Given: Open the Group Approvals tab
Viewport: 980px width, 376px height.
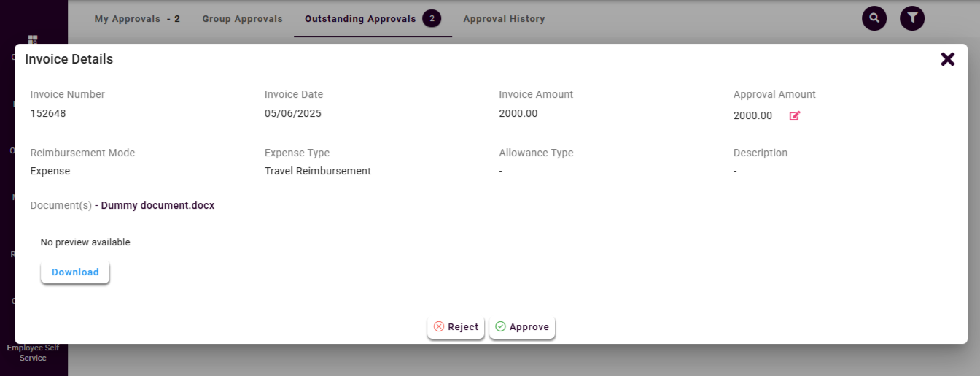Looking at the screenshot, I should point(242,19).
